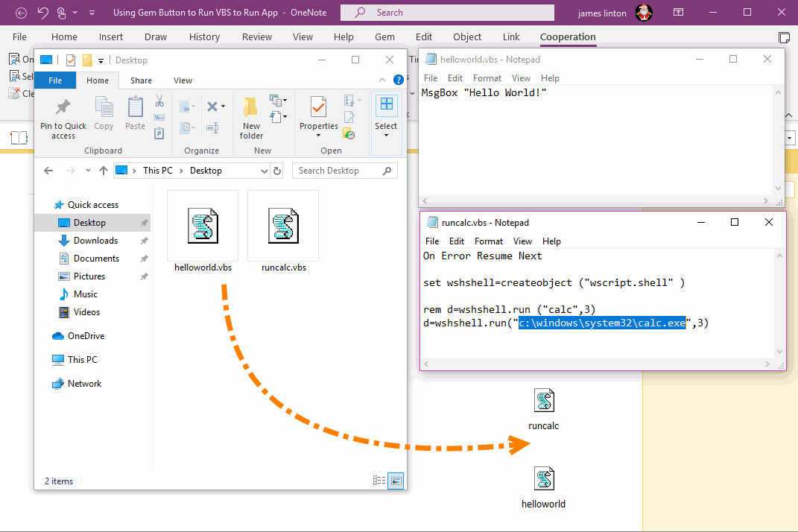798x532 pixels.
Task: Click Move to icon in Organize group
Action: coord(187,107)
